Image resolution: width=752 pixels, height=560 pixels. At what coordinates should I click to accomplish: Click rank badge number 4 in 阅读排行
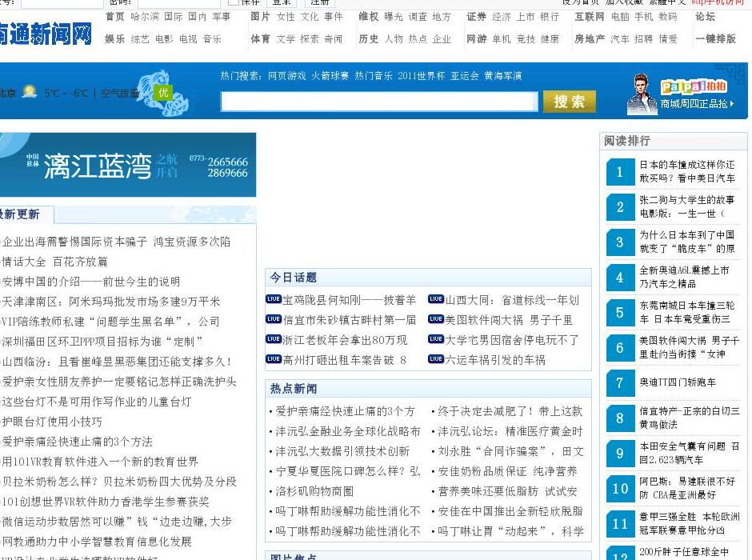point(620,277)
